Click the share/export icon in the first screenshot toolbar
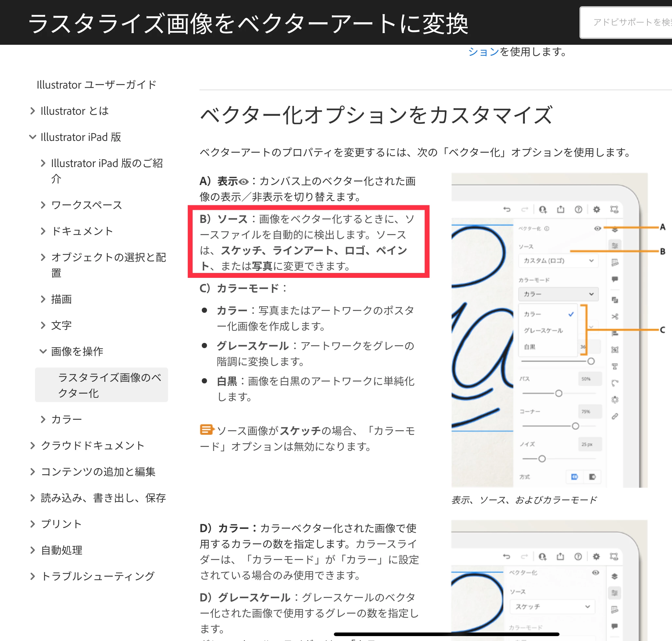The width and height of the screenshot is (672, 641). (x=560, y=209)
